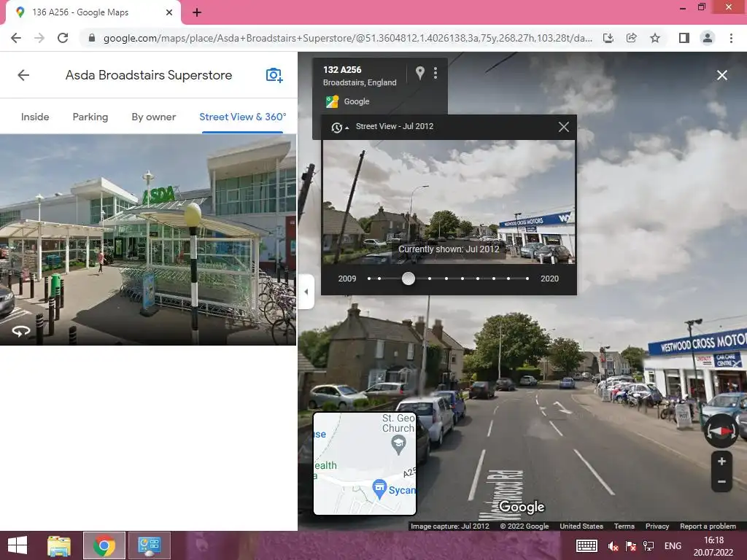Click the location pin icon for 132 A256
This screenshot has height=560, width=747.
coord(419,73)
